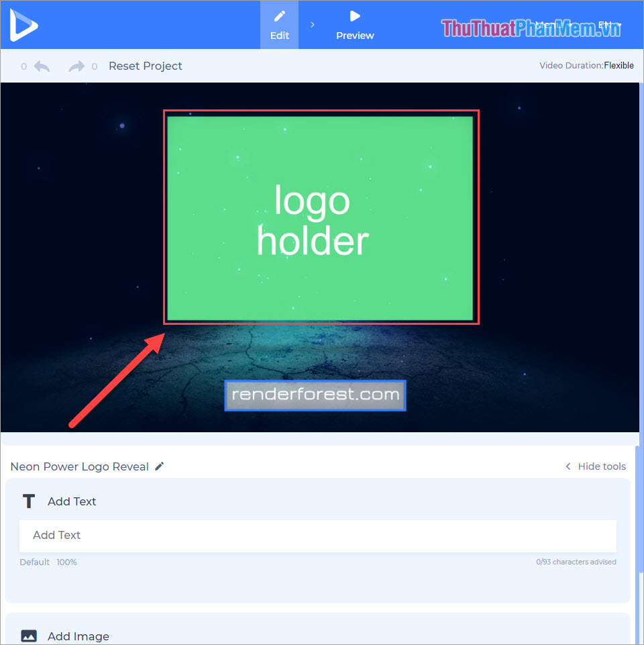Open the Menu dropdown in header
Screen dimensions: 644x645
point(550,26)
